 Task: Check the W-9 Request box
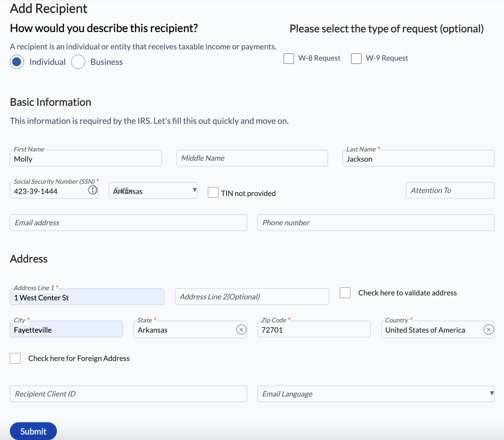click(356, 59)
